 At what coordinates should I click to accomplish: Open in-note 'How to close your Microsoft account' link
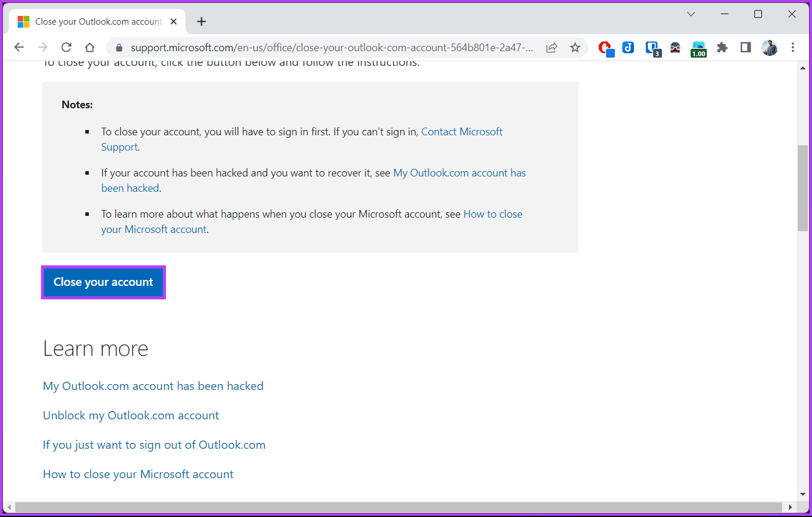point(312,222)
